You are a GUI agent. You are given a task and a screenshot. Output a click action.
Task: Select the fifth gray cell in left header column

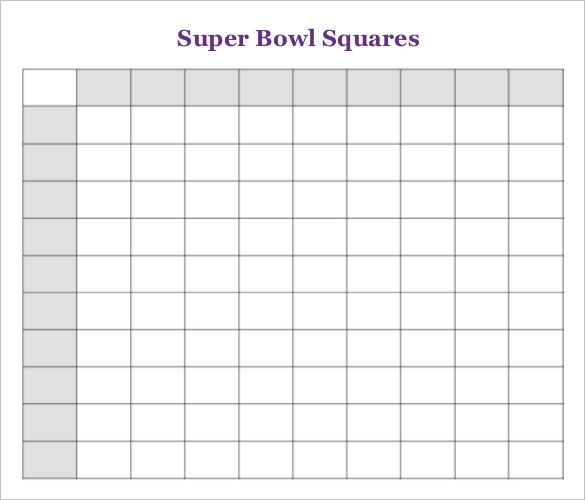pos(50,274)
